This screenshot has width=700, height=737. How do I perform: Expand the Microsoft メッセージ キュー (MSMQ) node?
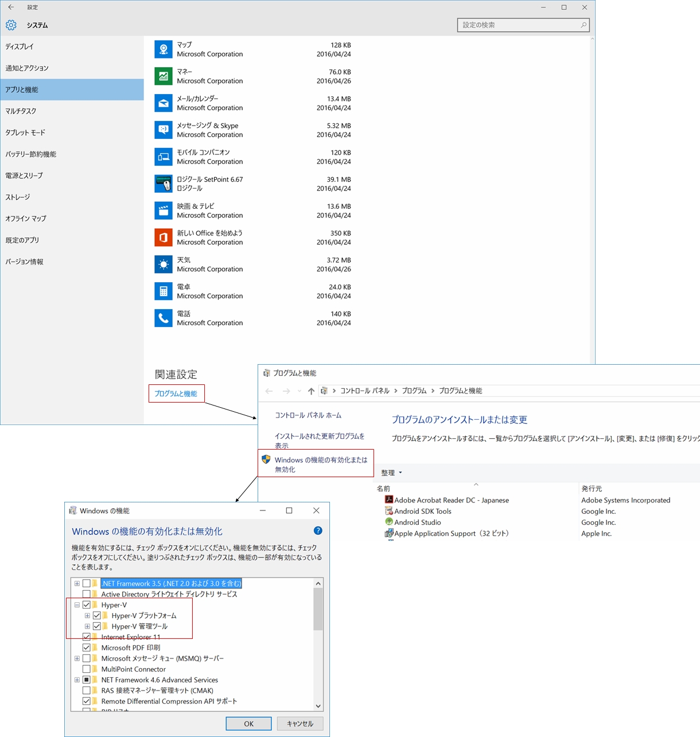tap(77, 658)
